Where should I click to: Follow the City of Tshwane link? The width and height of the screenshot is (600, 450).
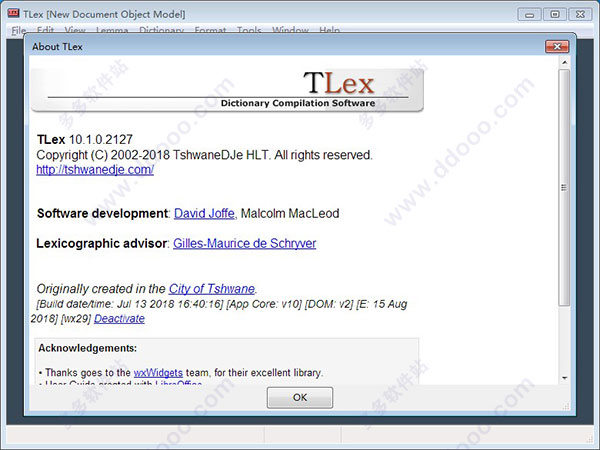212,289
